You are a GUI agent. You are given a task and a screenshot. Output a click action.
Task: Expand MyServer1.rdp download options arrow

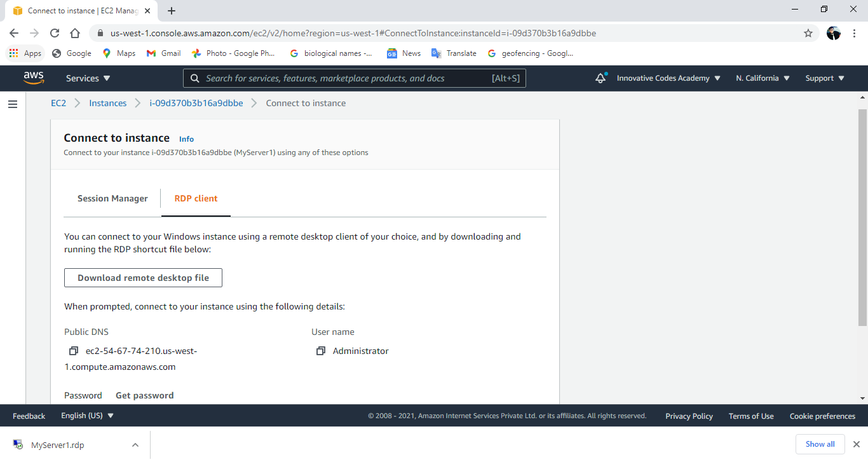[x=135, y=445]
